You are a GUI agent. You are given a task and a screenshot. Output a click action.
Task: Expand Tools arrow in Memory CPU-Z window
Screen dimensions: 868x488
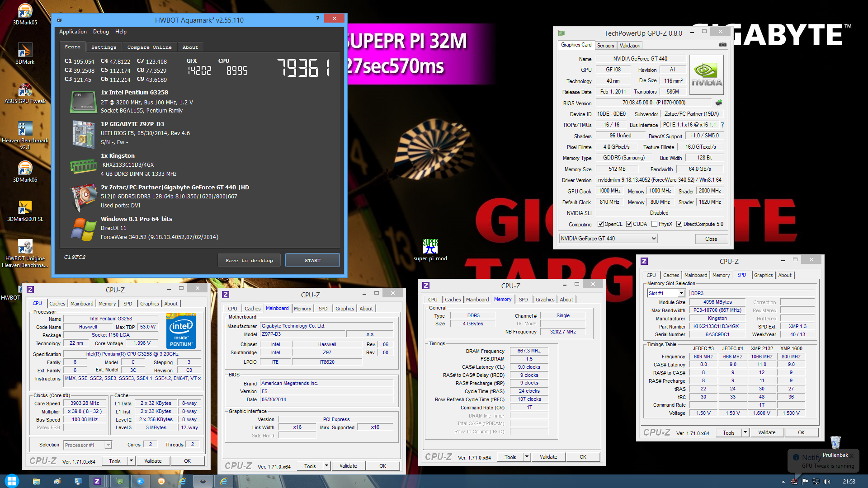point(527,457)
